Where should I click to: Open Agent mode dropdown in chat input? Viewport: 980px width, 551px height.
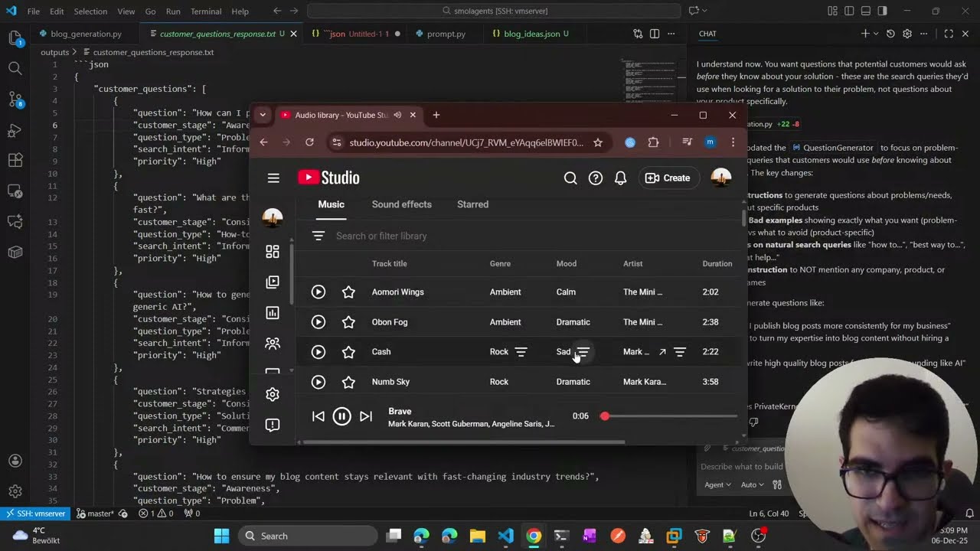(717, 484)
